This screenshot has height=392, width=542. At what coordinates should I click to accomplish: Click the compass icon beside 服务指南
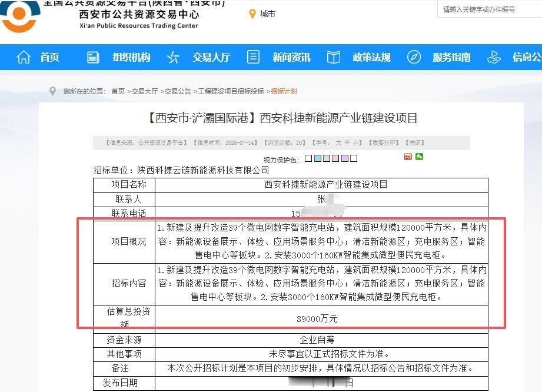click(x=414, y=57)
